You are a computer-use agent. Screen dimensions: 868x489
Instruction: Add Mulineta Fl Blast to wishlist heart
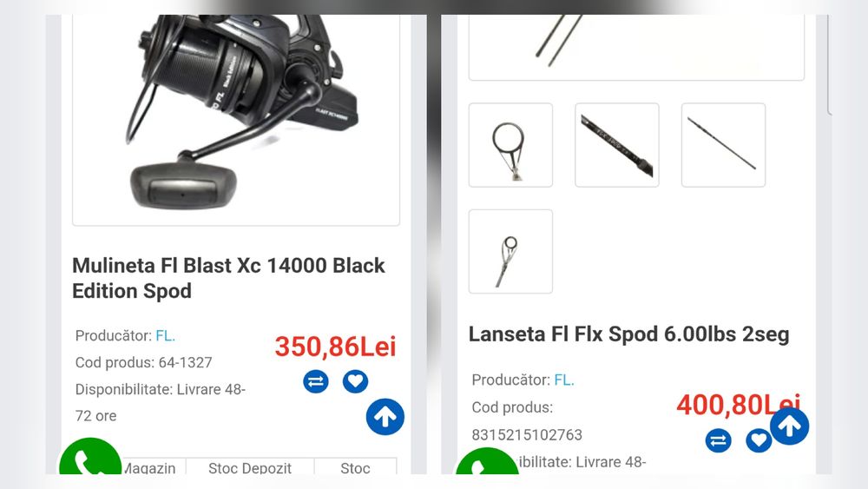coord(355,381)
